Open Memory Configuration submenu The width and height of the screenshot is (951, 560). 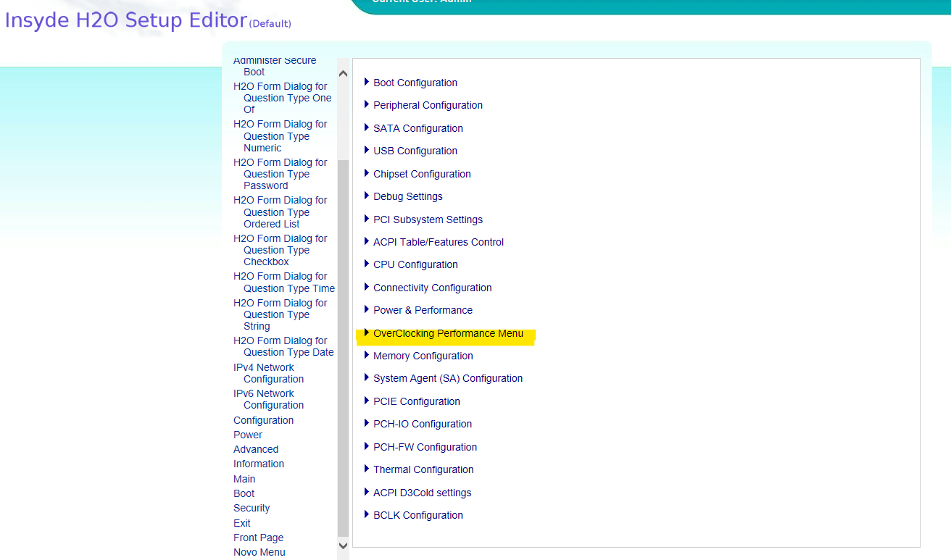point(423,356)
